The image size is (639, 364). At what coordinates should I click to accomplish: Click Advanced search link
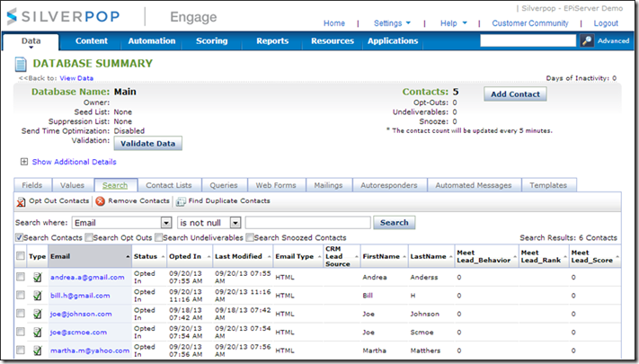613,40
